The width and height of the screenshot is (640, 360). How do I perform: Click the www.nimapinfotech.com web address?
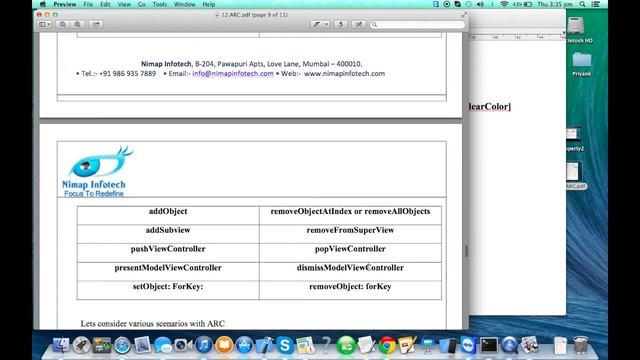click(x=344, y=73)
